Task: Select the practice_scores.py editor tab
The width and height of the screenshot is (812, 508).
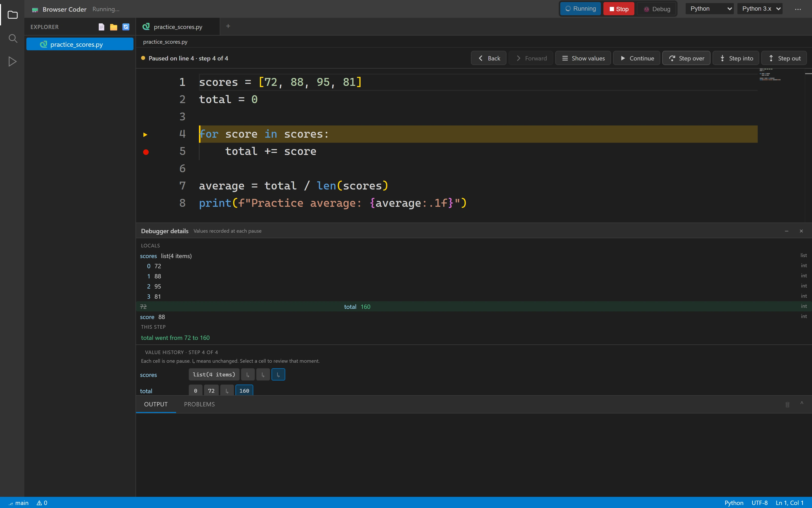Action: click(x=178, y=27)
